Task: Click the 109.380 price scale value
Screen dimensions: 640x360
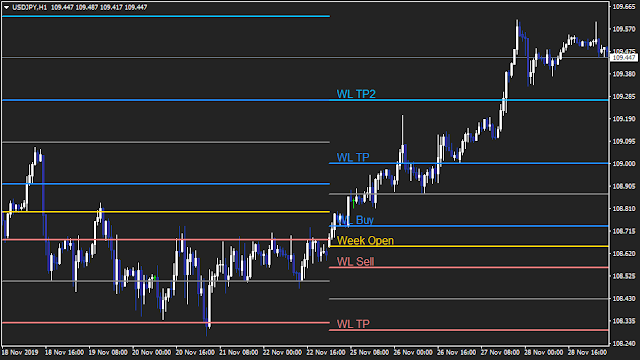Action: click(x=624, y=74)
